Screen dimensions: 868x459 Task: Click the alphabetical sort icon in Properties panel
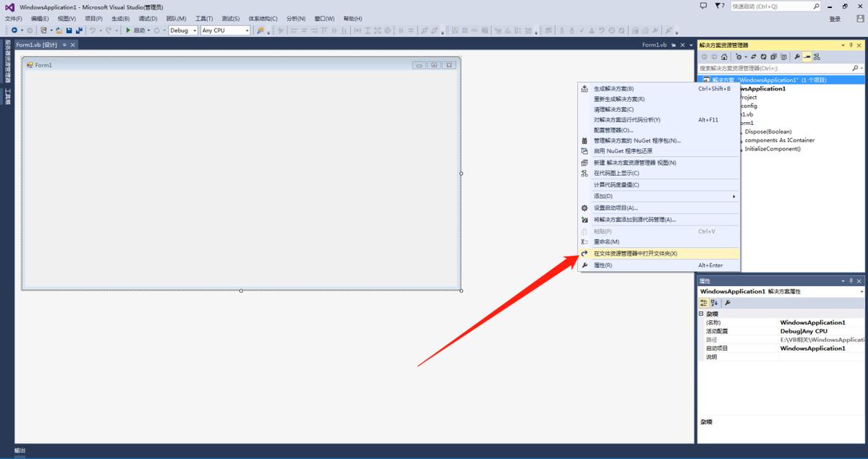pos(714,303)
